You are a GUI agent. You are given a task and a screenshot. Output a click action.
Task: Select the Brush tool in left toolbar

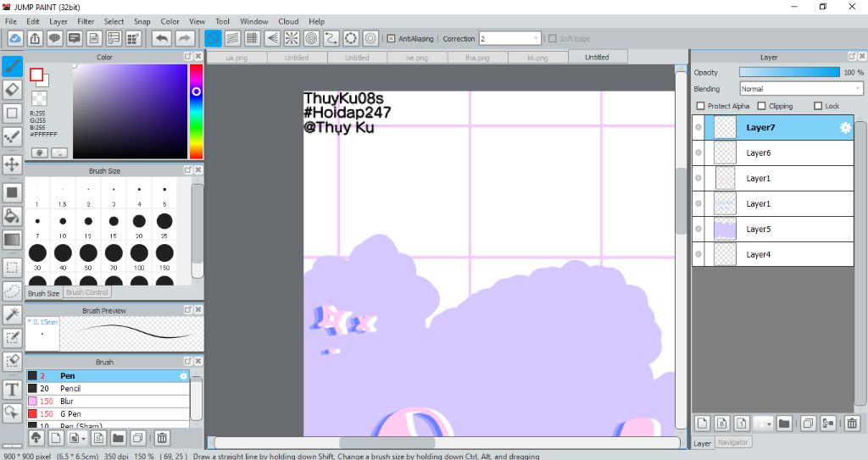(x=12, y=66)
